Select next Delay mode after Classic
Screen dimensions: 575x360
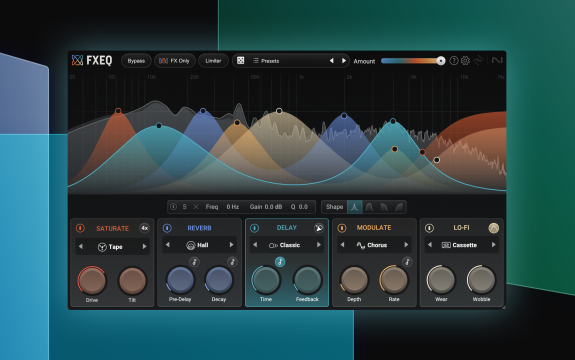click(319, 245)
